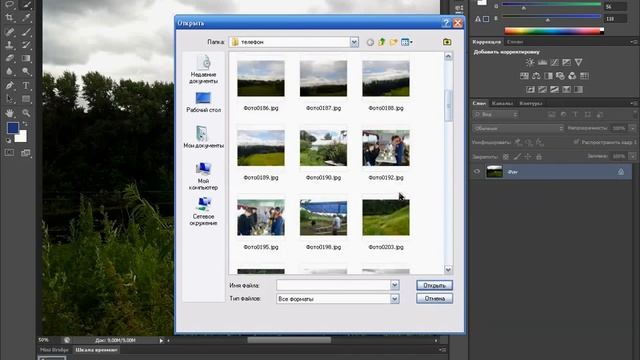Open the Adjustments panel menu
Screen dimensions: 640x360
(634, 42)
